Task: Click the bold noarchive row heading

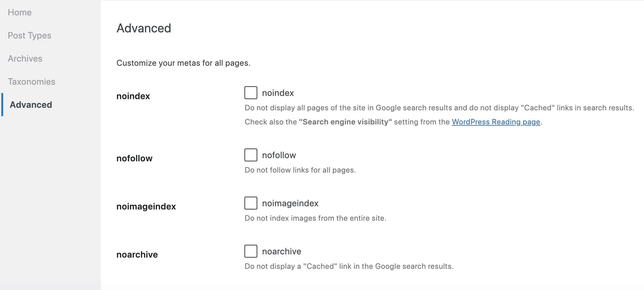Action: (x=137, y=255)
